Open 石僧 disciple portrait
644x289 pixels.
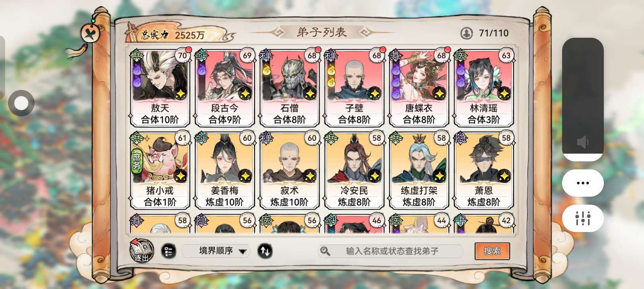[289, 76]
